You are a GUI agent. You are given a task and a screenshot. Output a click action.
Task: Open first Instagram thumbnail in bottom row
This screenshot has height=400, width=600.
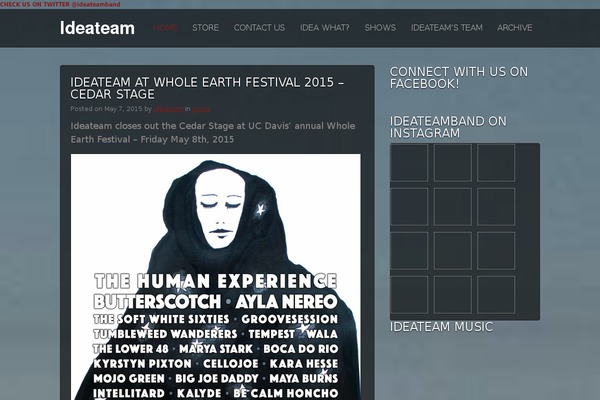(x=409, y=295)
